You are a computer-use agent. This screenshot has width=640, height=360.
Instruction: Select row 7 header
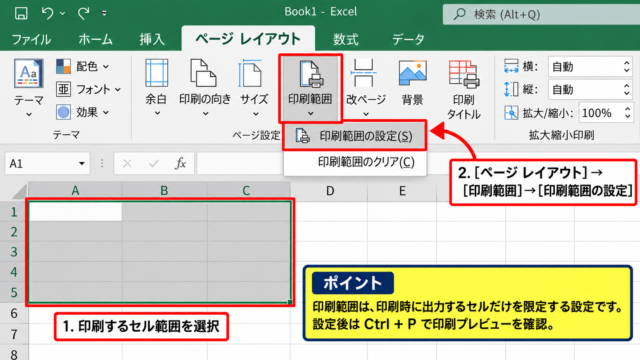(x=14, y=334)
